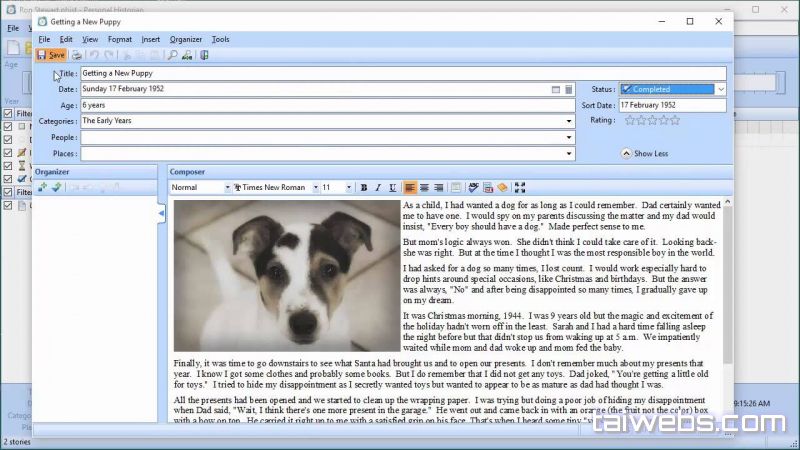Toggle Bold formatting in Composer

pyautogui.click(x=364, y=188)
